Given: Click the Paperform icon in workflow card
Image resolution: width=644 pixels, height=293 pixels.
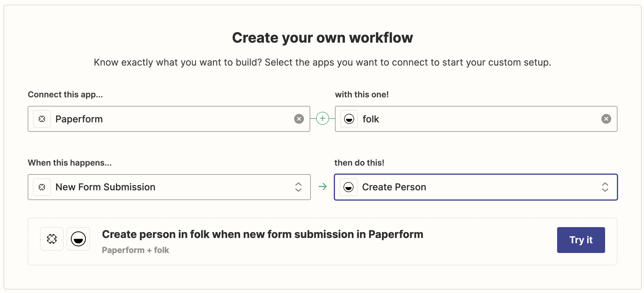Looking at the screenshot, I should 52,239.
